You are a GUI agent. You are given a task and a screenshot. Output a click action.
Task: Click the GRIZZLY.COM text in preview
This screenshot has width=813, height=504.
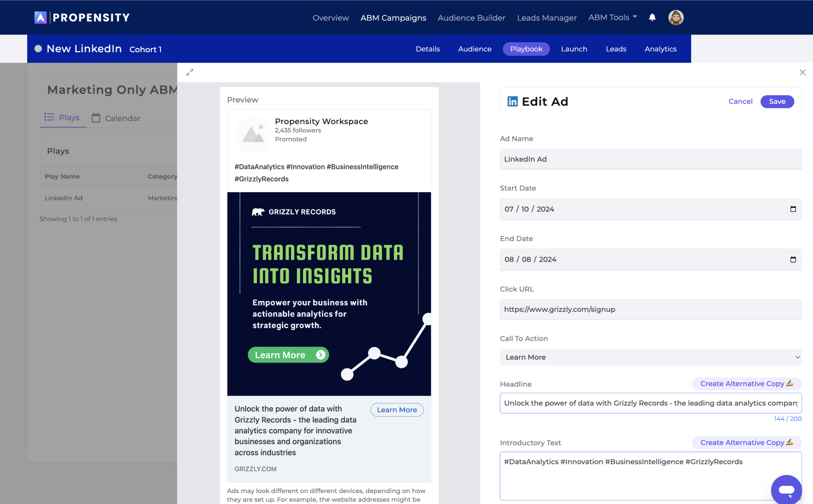(256, 469)
